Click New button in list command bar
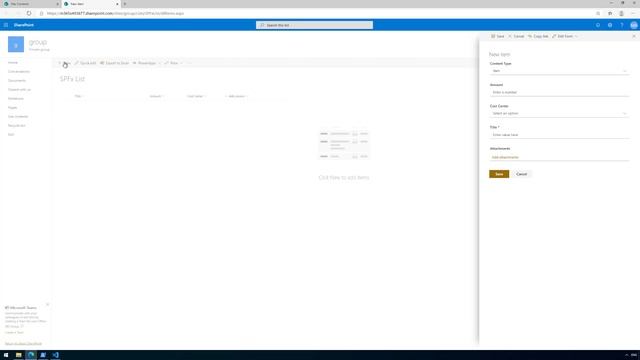The image size is (640, 360). coord(64,63)
